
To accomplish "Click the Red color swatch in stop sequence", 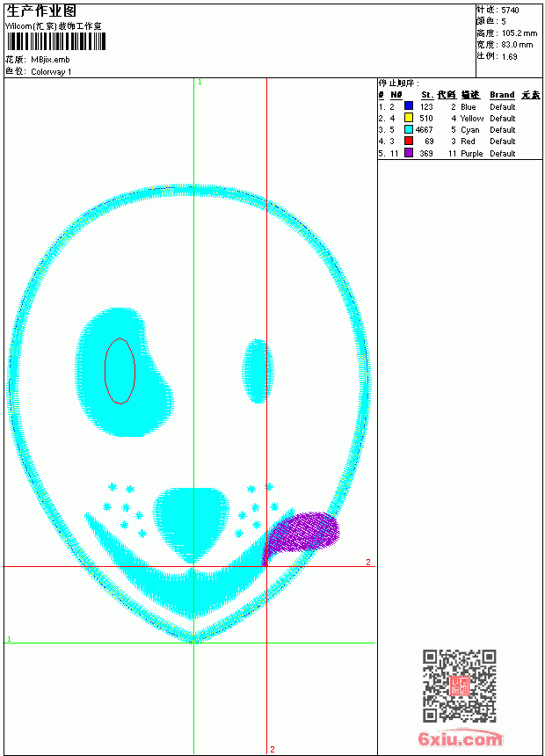I will pos(409,141).
